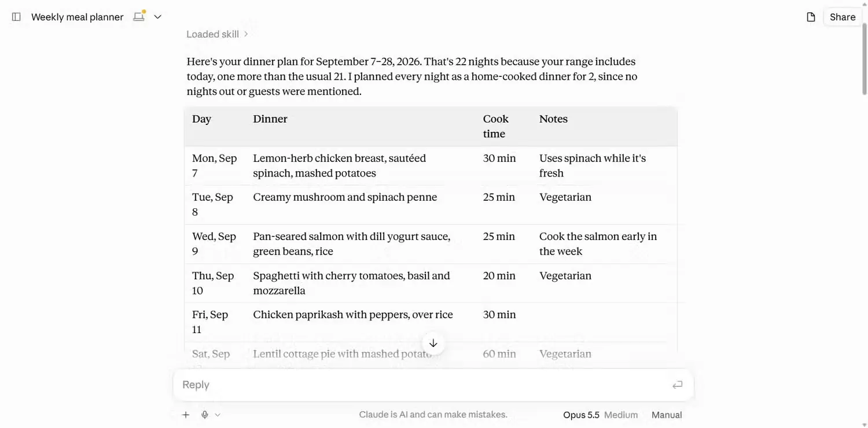
Task: Expand the Loaded skill details
Action: click(x=217, y=34)
